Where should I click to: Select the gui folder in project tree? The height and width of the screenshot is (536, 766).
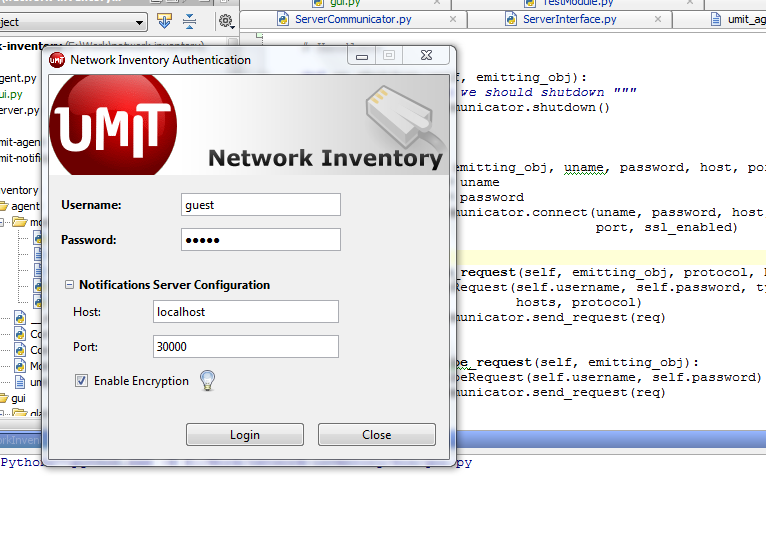coord(13,398)
